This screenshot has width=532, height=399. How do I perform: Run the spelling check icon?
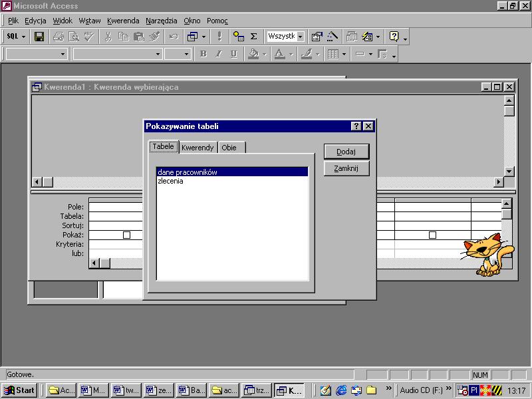pyautogui.click(x=89, y=37)
